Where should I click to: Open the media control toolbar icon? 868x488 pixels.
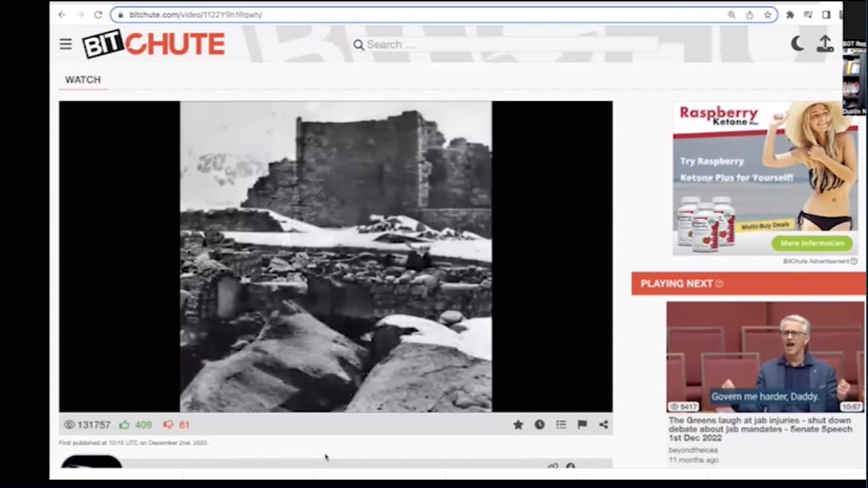[x=808, y=14]
